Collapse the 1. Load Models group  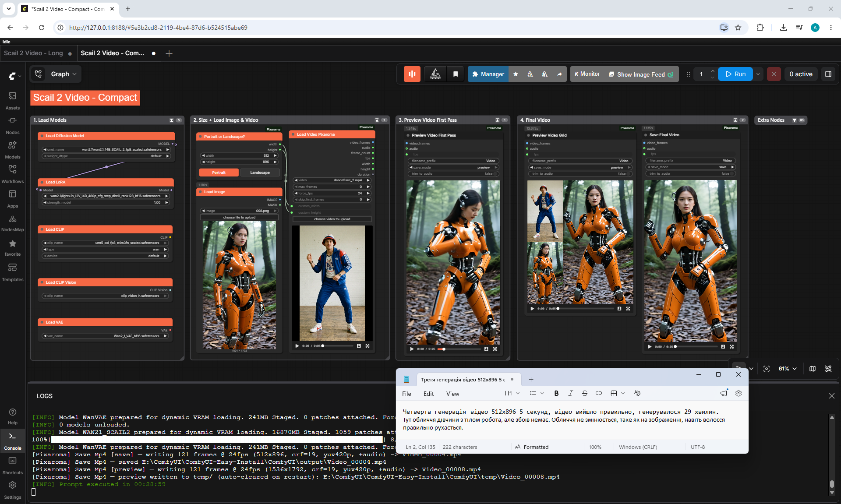point(172,120)
